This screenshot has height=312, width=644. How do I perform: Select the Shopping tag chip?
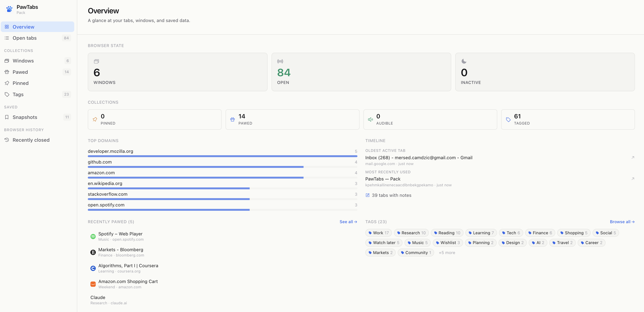click(x=574, y=233)
